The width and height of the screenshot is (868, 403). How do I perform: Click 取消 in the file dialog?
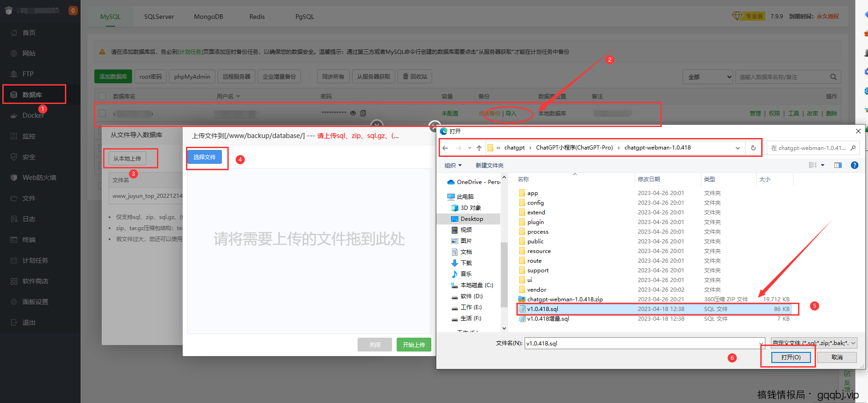coord(837,357)
